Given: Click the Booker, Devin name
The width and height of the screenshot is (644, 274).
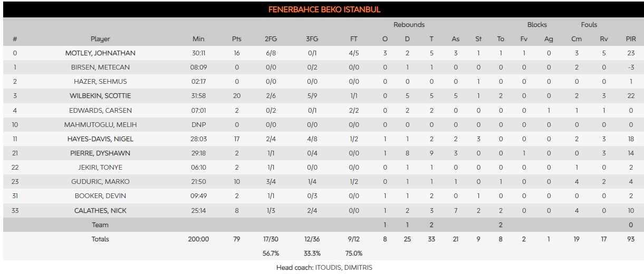Looking at the screenshot, I should click(100, 196).
